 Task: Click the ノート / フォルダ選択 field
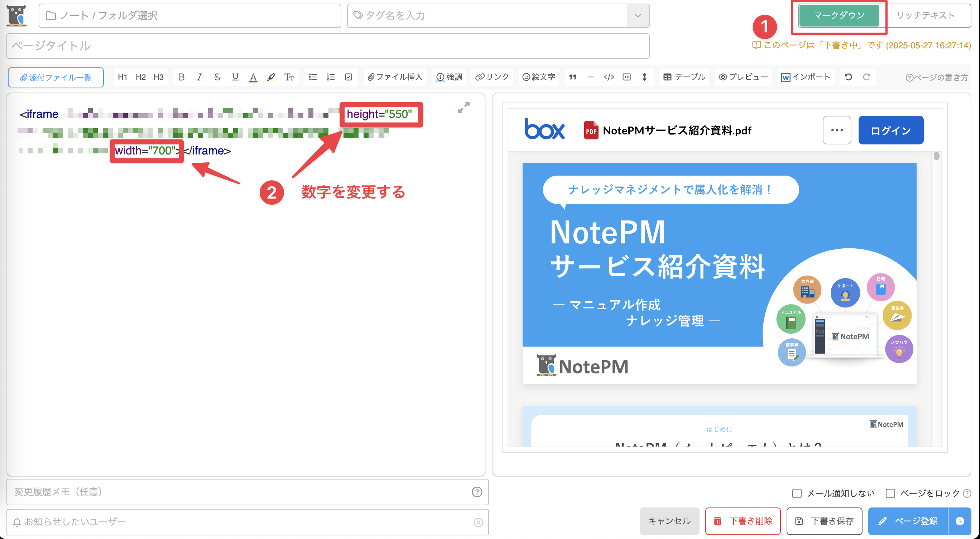[189, 16]
